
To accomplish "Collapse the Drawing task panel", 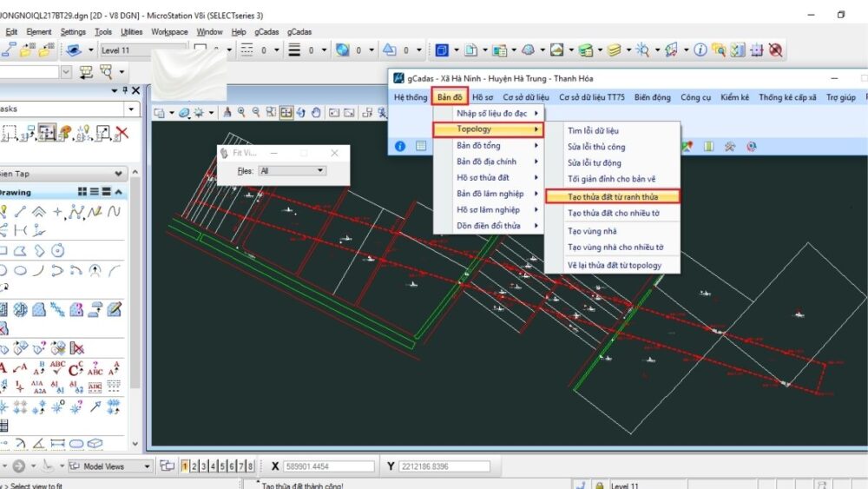I will pyautogui.click(x=118, y=192).
